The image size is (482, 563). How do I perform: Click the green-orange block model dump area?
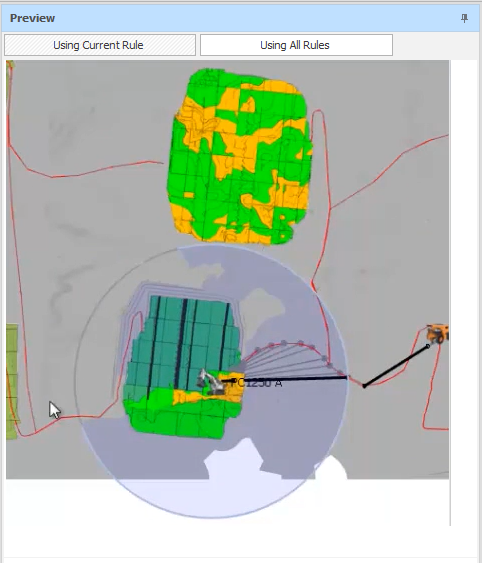(239, 157)
